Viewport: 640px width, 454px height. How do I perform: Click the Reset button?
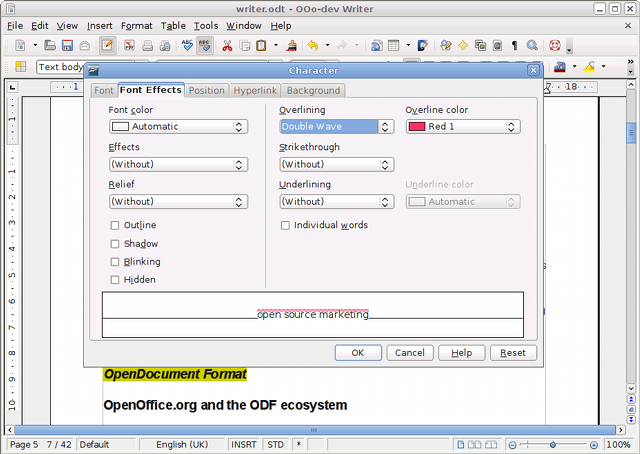pos(514,353)
